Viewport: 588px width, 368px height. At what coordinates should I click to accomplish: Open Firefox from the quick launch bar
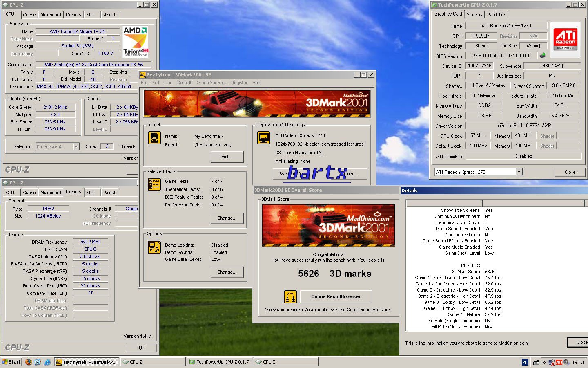pyautogui.click(x=28, y=362)
